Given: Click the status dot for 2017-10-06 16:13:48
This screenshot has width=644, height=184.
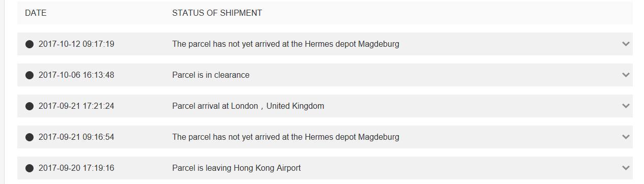Looking at the screenshot, I should [x=30, y=75].
